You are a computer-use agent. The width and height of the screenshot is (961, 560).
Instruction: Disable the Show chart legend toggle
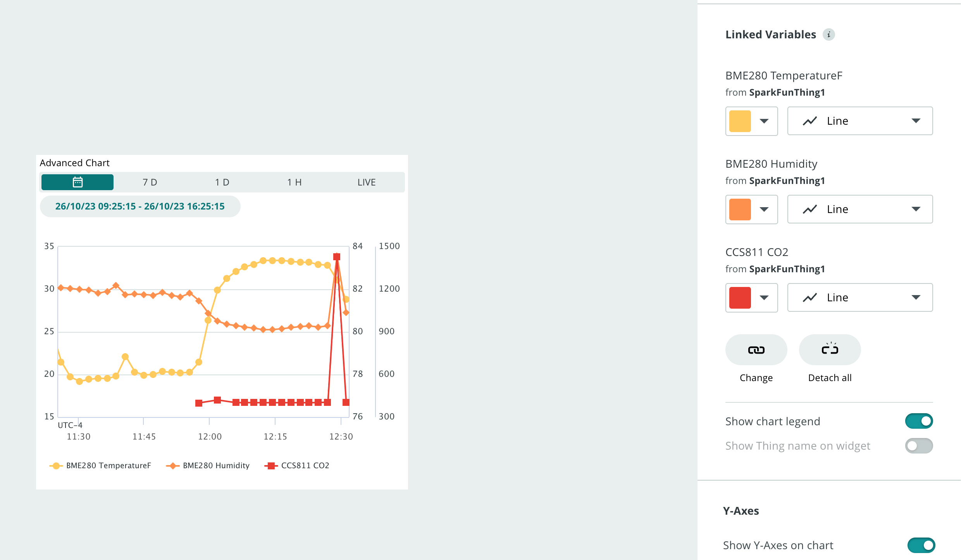pyautogui.click(x=919, y=421)
